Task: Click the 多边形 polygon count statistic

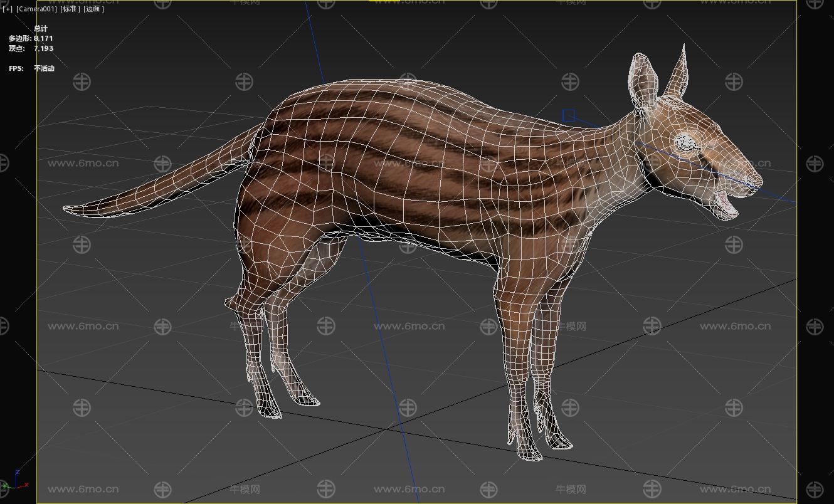Action: (x=31, y=38)
